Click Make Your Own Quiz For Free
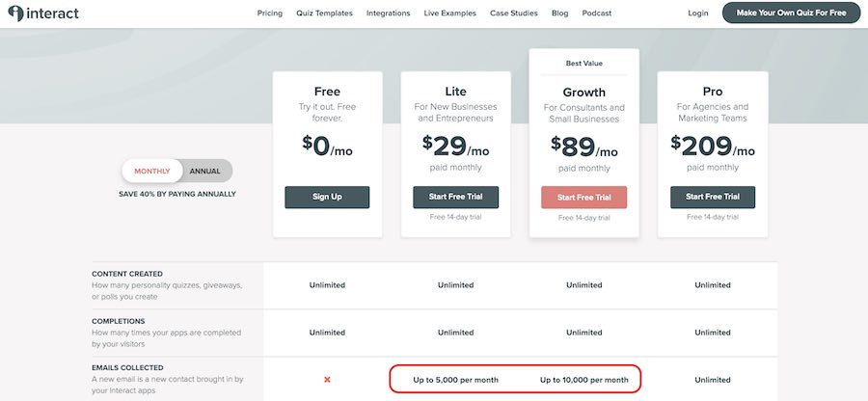 pyautogui.click(x=791, y=13)
